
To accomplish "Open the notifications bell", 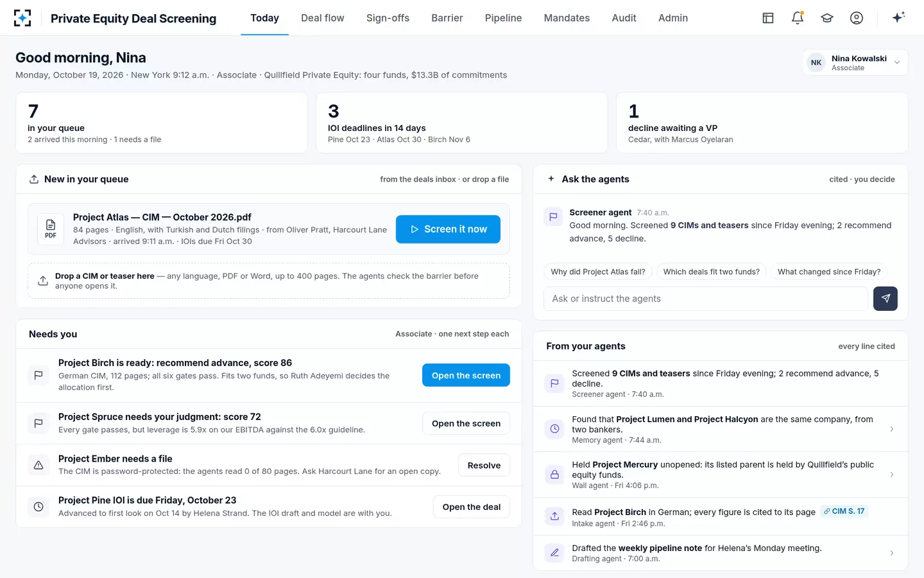I will point(798,18).
